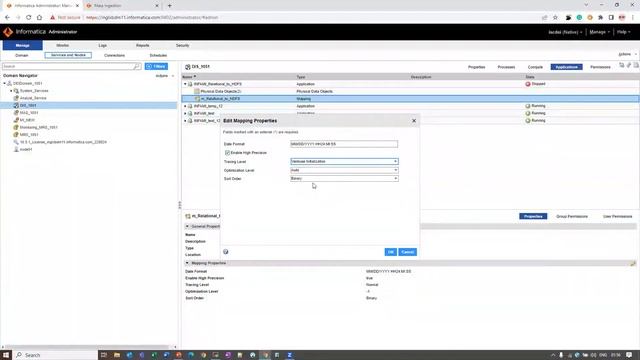Image resolution: width=640 pixels, height=360 pixels.
Task: Click the browser address bar URL
Action: tap(152, 18)
